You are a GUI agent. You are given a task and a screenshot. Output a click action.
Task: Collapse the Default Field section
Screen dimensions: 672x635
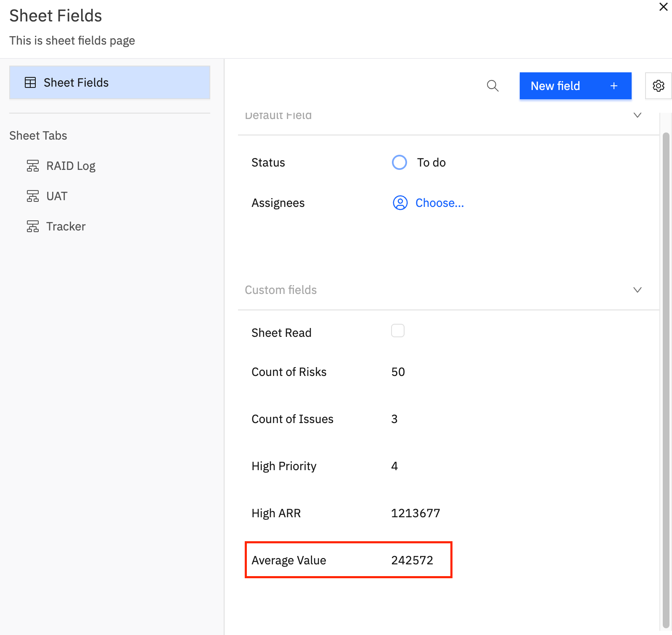pos(637,115)
